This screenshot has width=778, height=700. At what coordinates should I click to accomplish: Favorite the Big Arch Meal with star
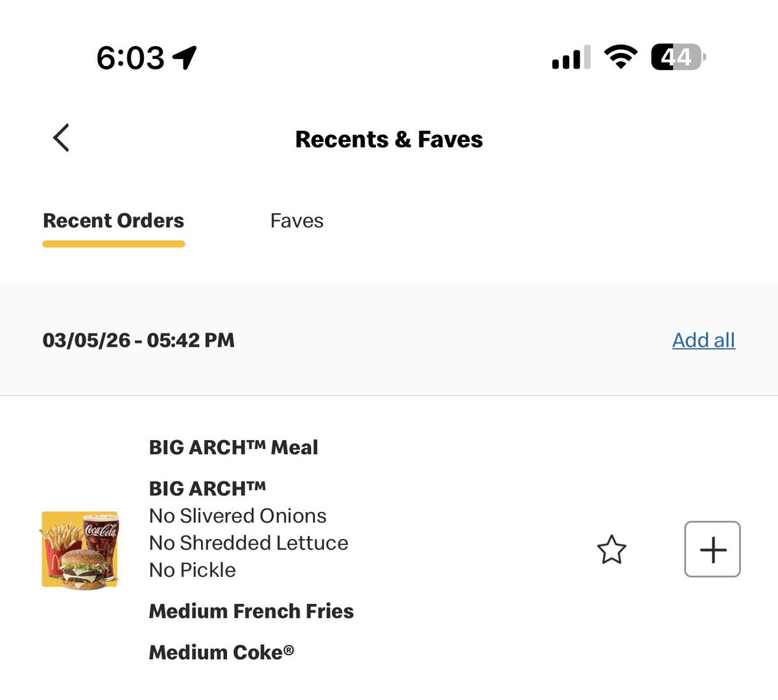(611, 550)
